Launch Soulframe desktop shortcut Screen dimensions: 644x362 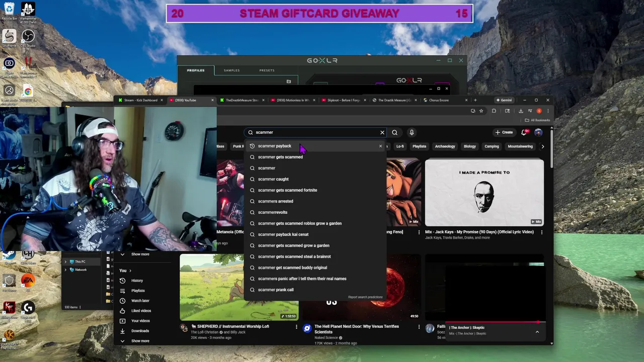9,39
